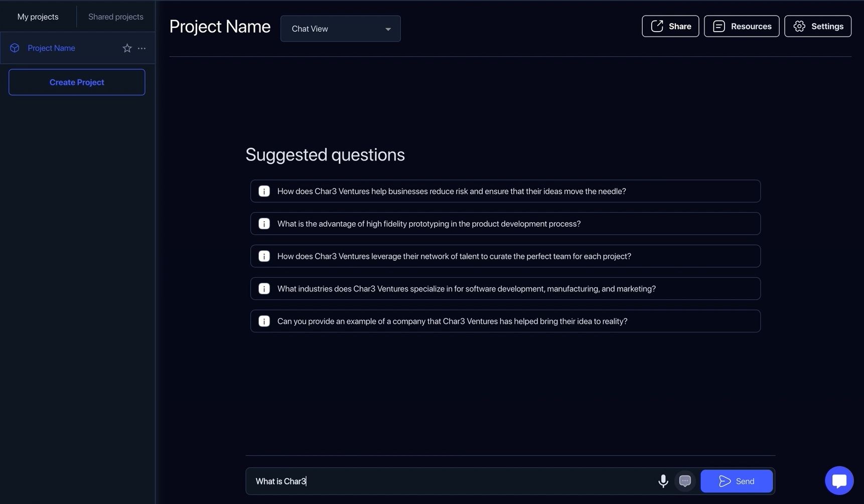The image size is (864, 504).
Task: Star the Project Name project
Action: [127, 48]
